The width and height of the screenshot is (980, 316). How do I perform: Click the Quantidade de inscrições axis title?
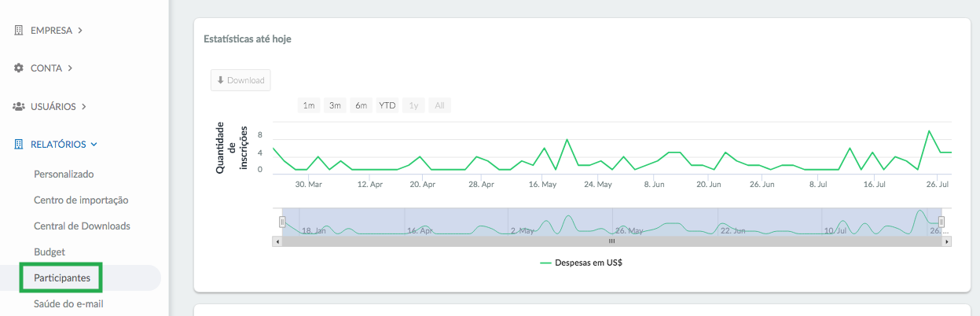pyautogui.click(x=232, y=148)
